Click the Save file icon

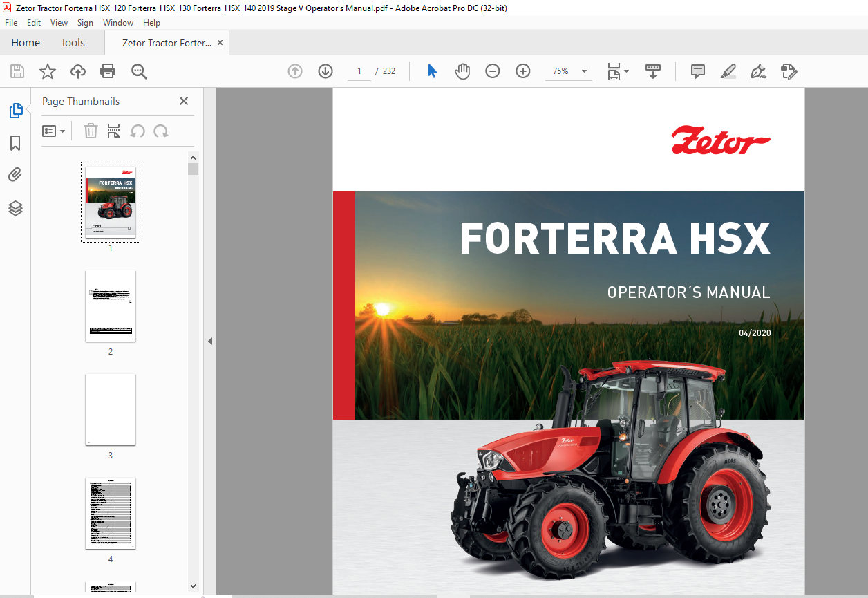pos(17,71)
